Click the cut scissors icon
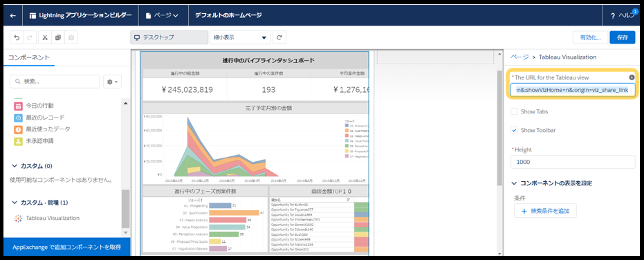This screenshot has height=260, width=644. click(x=45, y=37)
